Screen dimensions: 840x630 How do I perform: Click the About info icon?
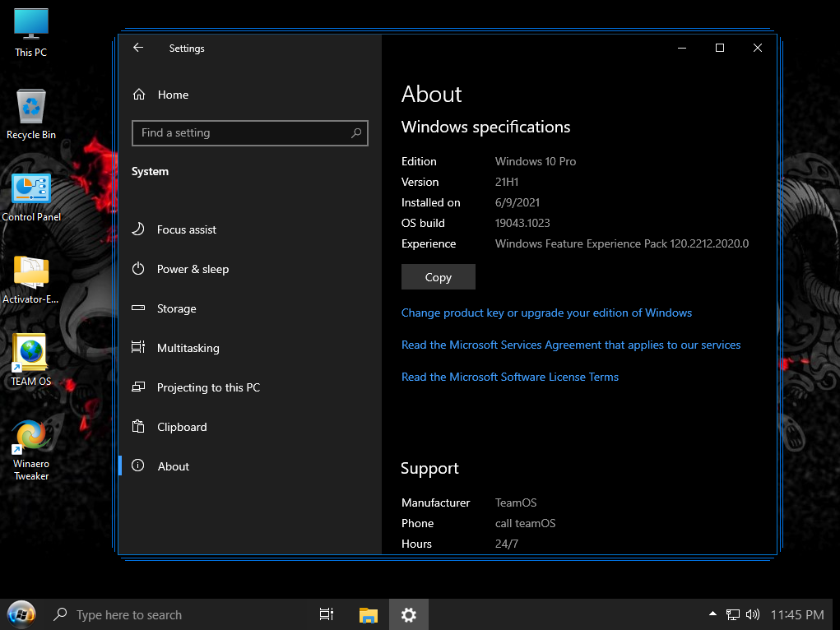(138, 466)
